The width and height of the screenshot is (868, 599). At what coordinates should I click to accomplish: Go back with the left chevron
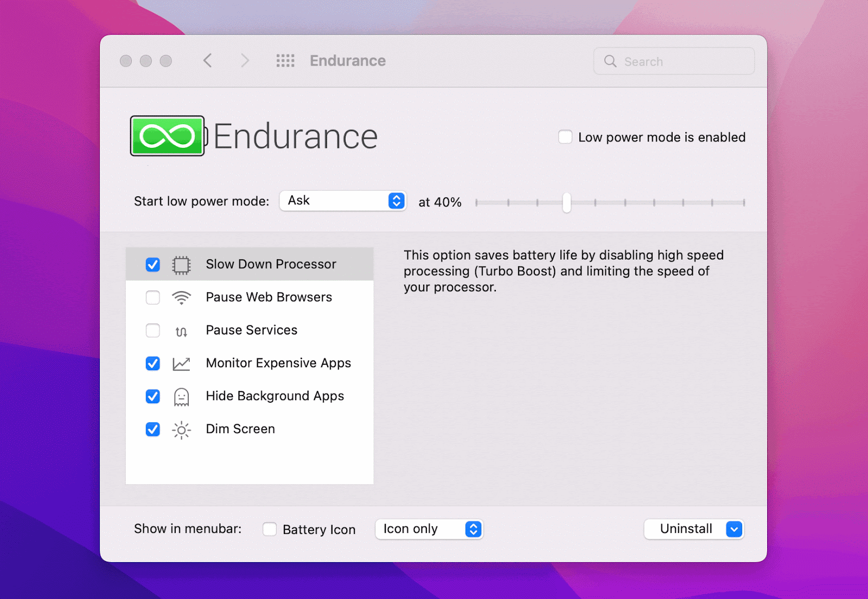(x=207, y=61)
